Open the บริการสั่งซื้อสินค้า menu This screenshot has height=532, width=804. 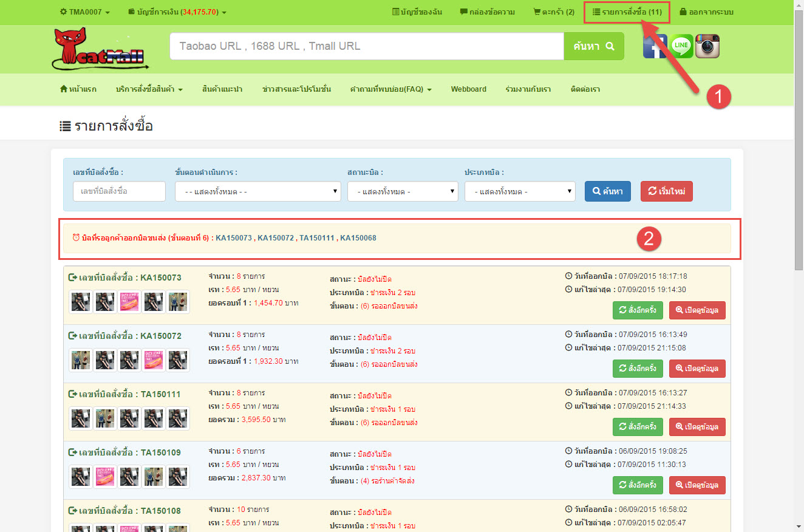pos(149,89)
